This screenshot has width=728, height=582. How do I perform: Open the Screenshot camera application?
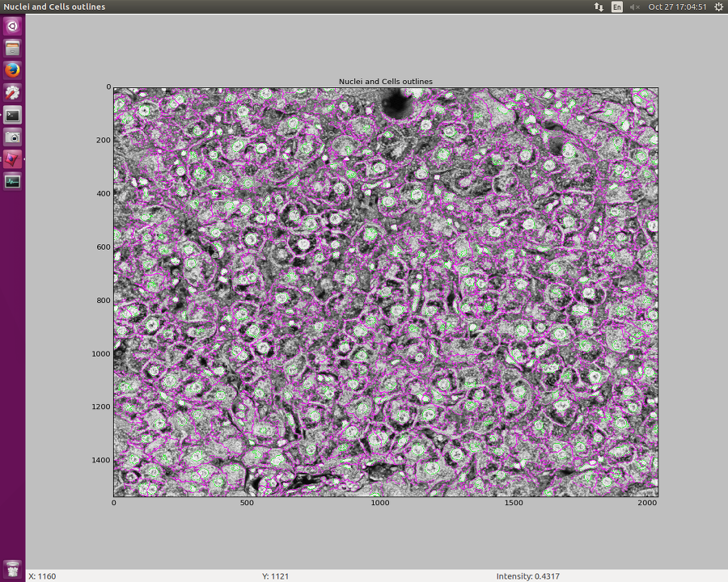pyautogui.click(x=12, y=137)
